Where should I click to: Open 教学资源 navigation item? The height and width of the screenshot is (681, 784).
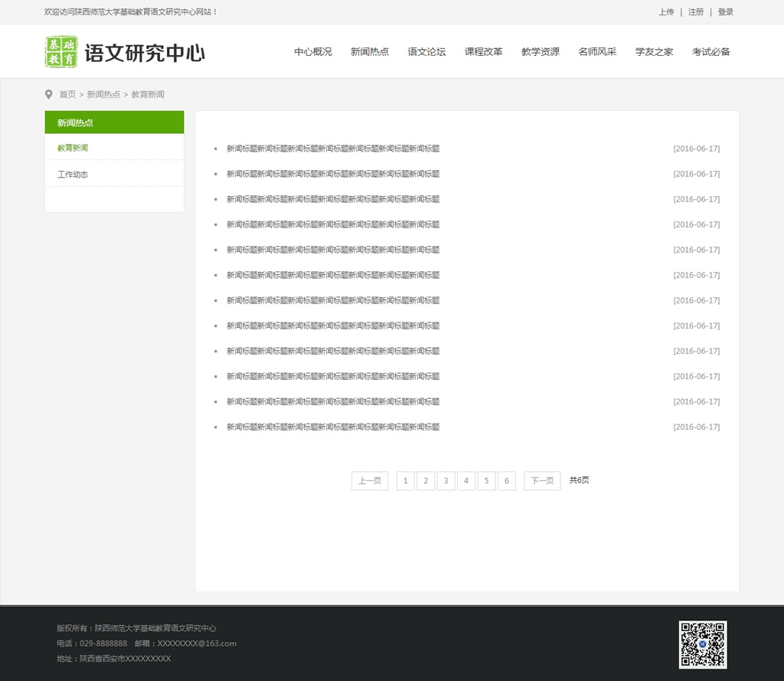[x=541, y=52]
